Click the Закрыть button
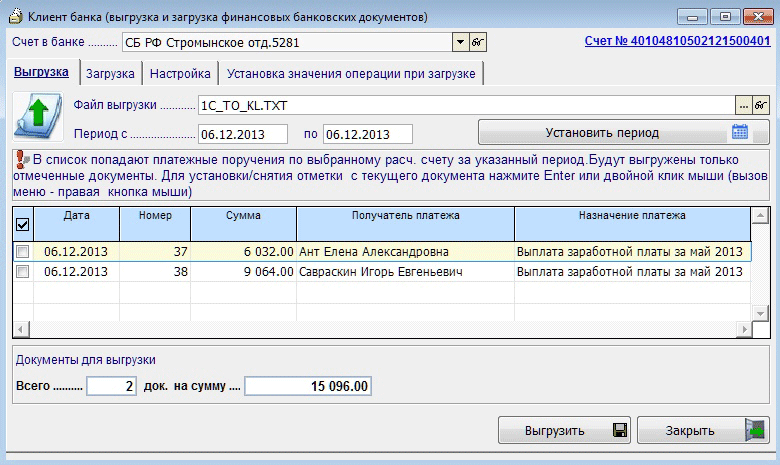This screenshot has height=465, width=780. (x=703, y=430)
